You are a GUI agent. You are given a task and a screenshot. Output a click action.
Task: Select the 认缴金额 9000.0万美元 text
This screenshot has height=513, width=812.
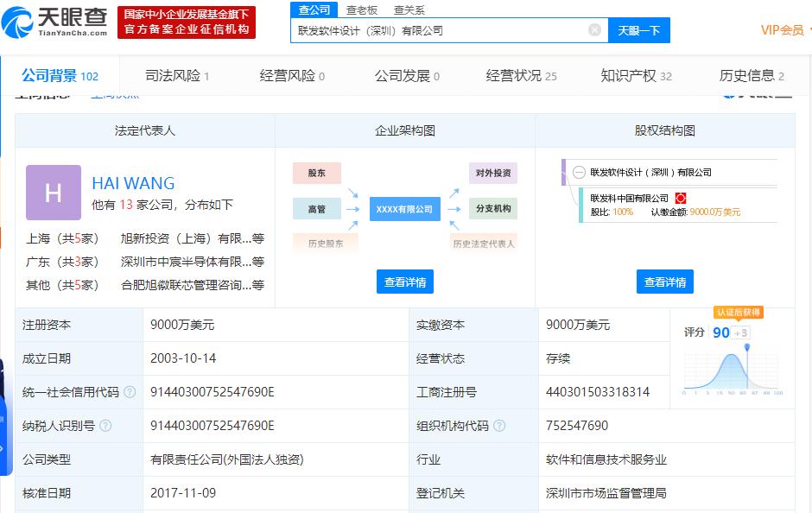[695, 212]
